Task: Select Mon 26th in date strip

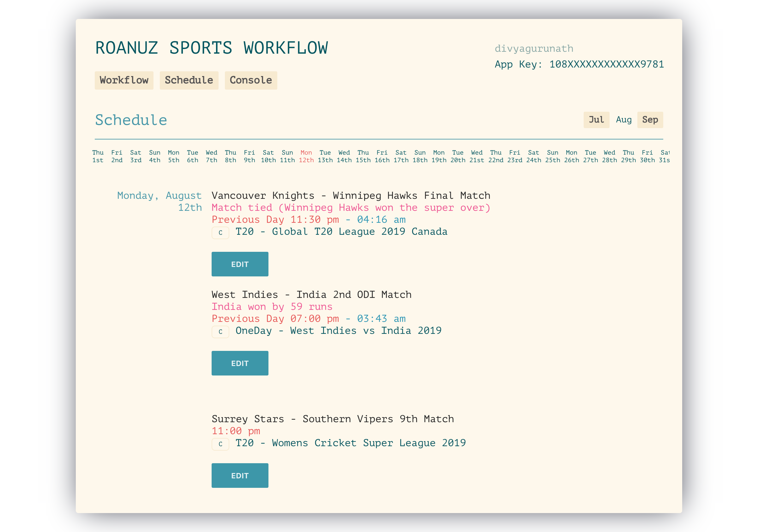Action: [x=571, y=156]
